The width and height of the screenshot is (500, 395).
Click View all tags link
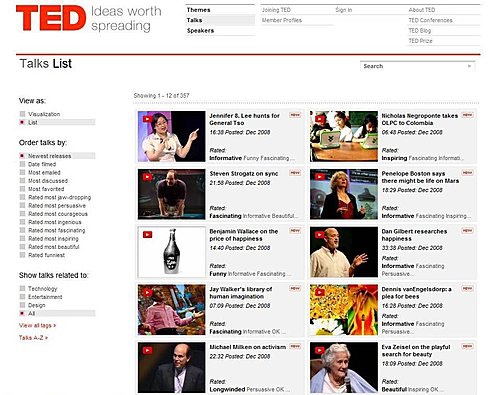click(37, 325)
